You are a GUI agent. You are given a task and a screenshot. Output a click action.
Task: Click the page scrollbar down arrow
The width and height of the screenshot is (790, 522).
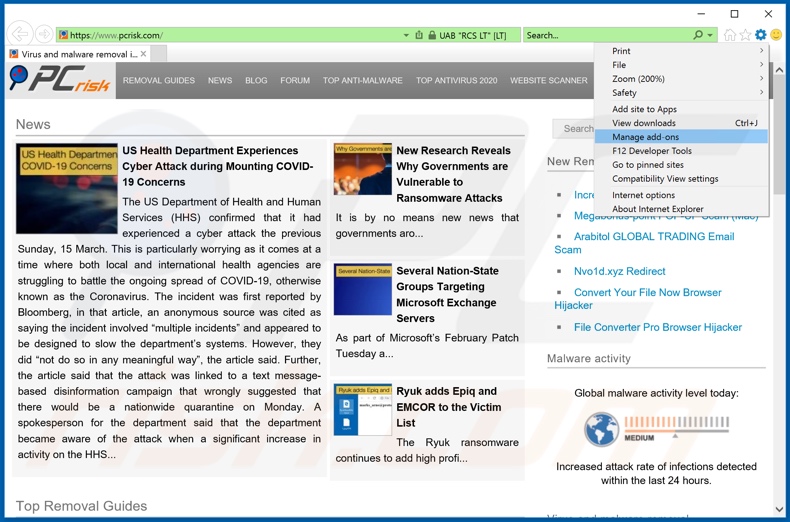(x=779, y=510)
